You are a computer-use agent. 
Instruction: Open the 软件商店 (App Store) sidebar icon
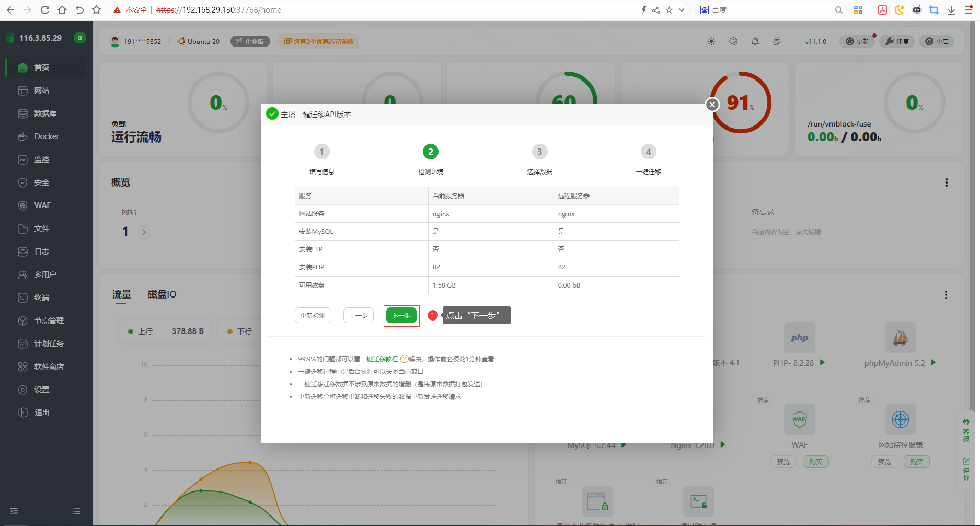pos(49,366)
